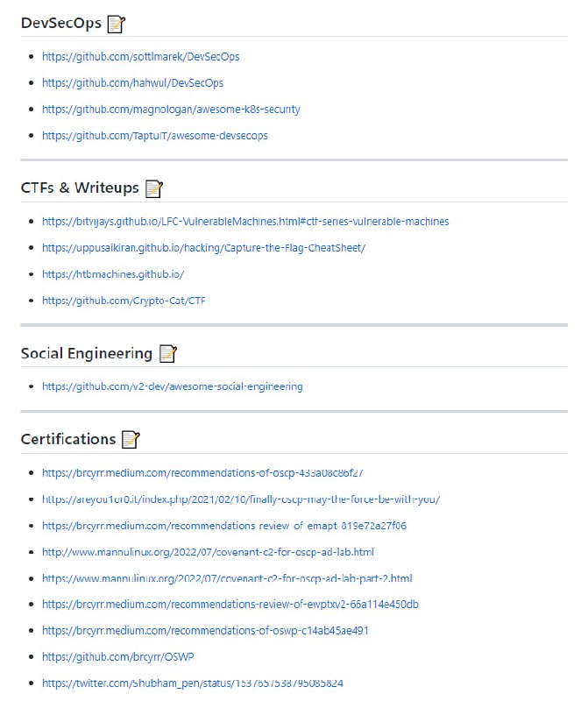Visit the magnologan awesome-k8s-security link
Viewport: 588px width, 701px height.
pos(171,109)
